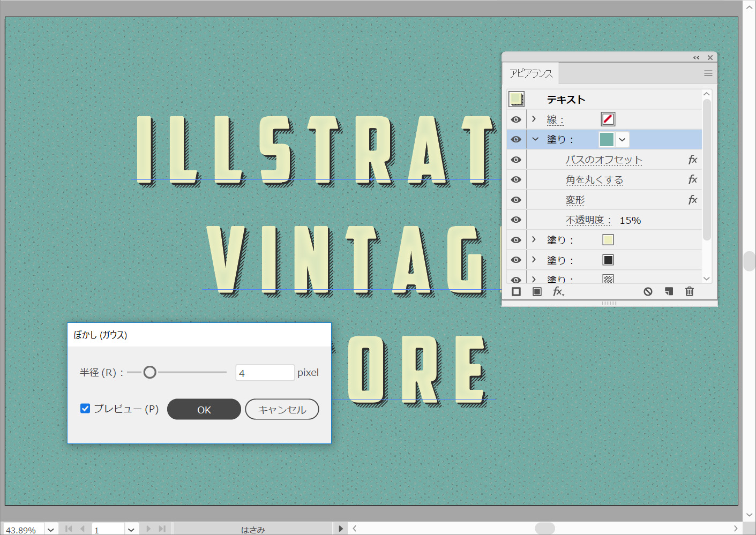Click the 半径 radius slider handle
This screenshot has width=756, height=535.
click(x=150, y=372)
